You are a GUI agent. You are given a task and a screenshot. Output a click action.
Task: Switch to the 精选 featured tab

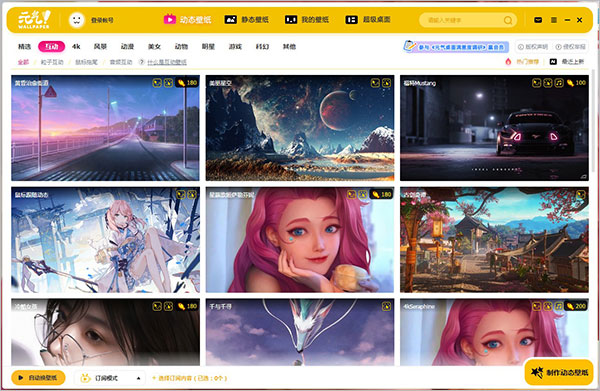coord(24,47)
